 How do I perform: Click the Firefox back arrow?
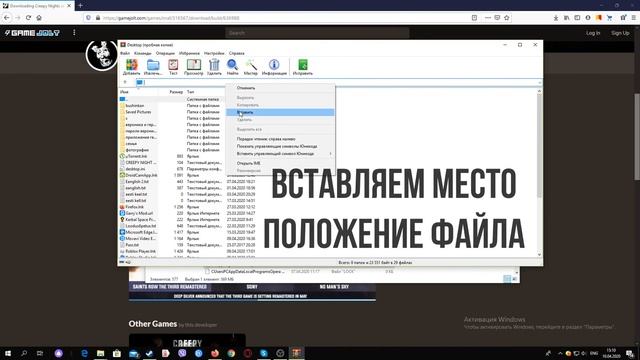tap(7, 18)
